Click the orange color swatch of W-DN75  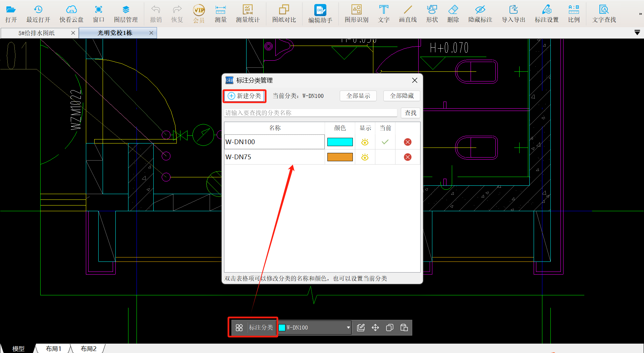(x=340, y=157)
